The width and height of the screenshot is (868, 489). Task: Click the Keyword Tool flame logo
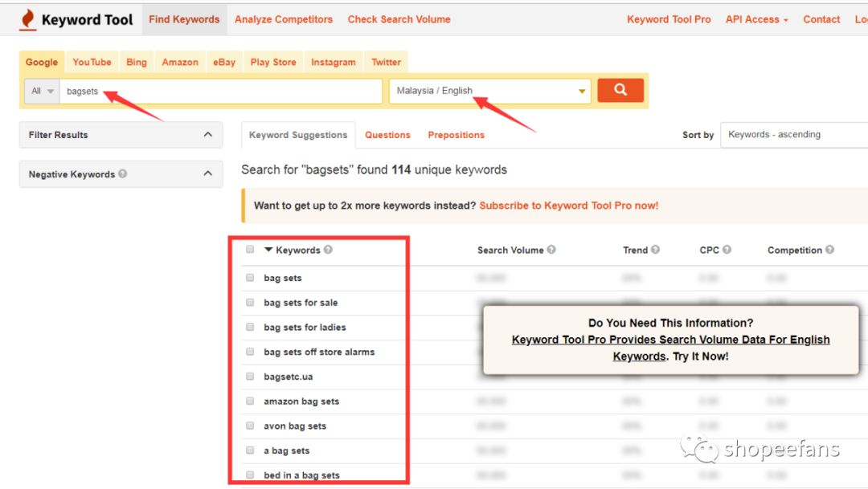(x=27, y=19)
